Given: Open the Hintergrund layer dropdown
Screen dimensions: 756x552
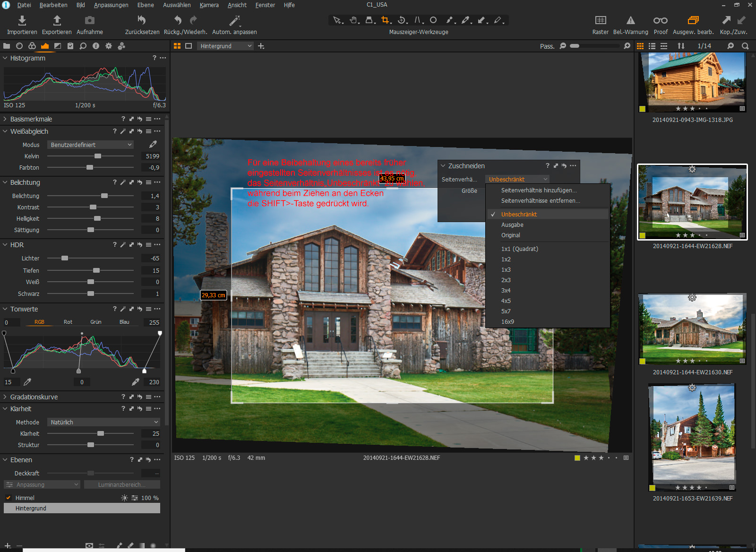Looking at the screenshot, I should point(225,46).
